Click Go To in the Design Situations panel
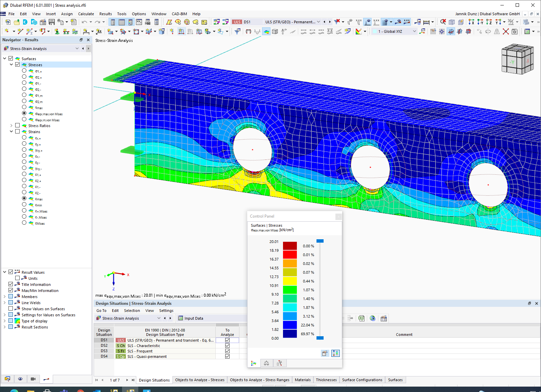 click(101, 310)
